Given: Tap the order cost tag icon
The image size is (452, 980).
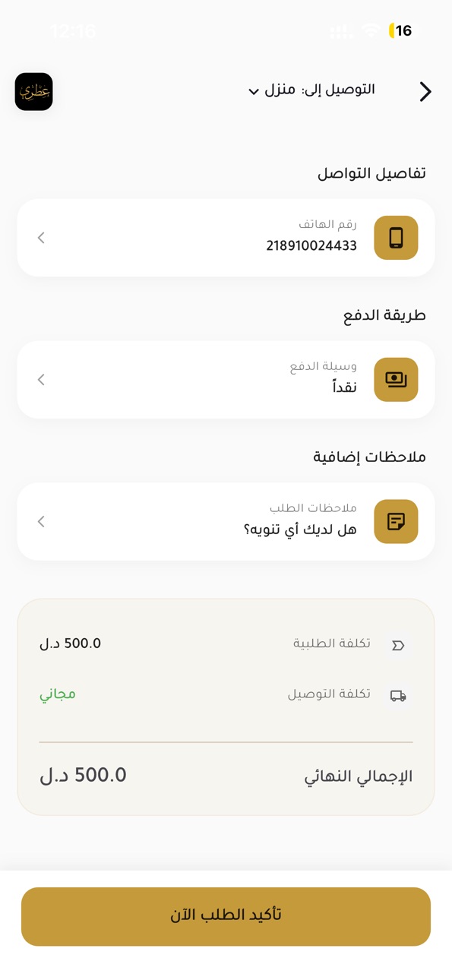Looking at the screenshot, I should (398, 645).
